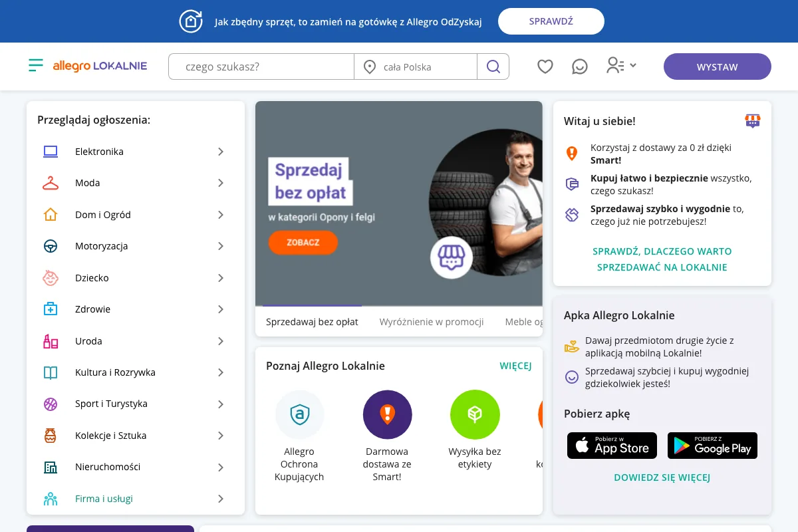Viewport: 798px width, 532px height.
Task: Open the Firma i usługi category
Action: click(x=136, y=499)
